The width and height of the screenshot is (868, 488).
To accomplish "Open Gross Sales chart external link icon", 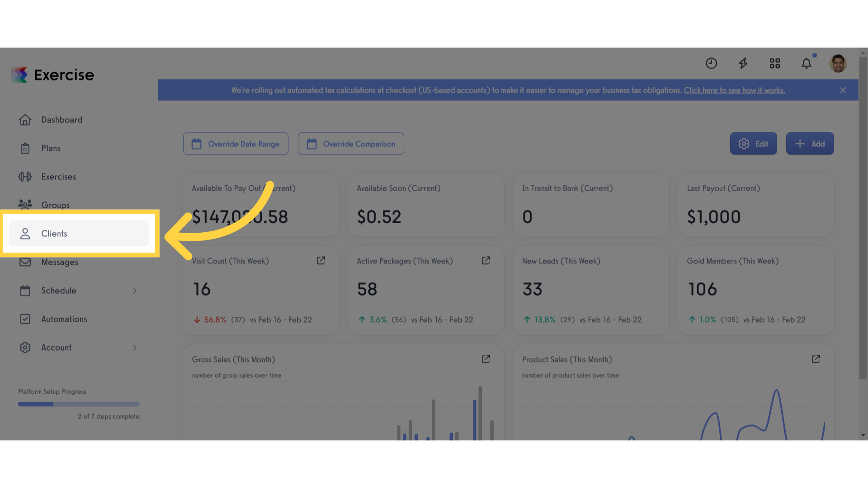I will 486,359.
